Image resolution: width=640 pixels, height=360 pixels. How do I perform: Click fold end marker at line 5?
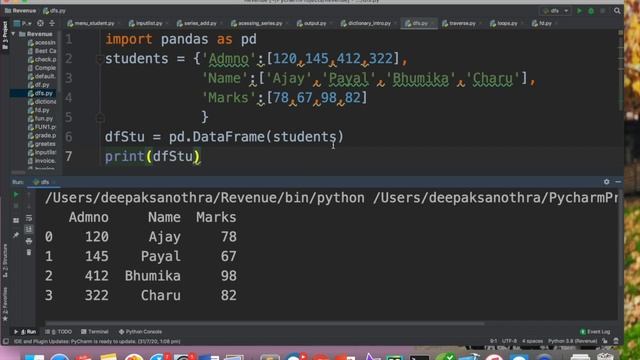pos(99,118)
